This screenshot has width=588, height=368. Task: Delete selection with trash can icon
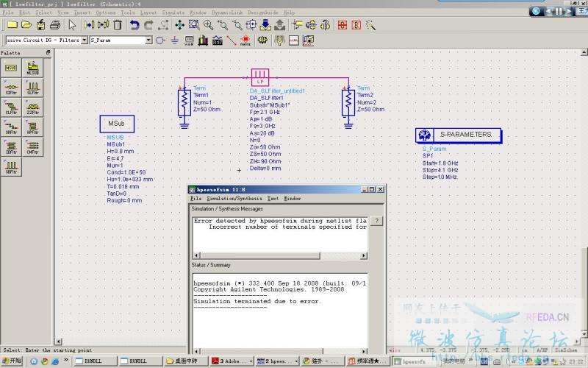[118, 25]
